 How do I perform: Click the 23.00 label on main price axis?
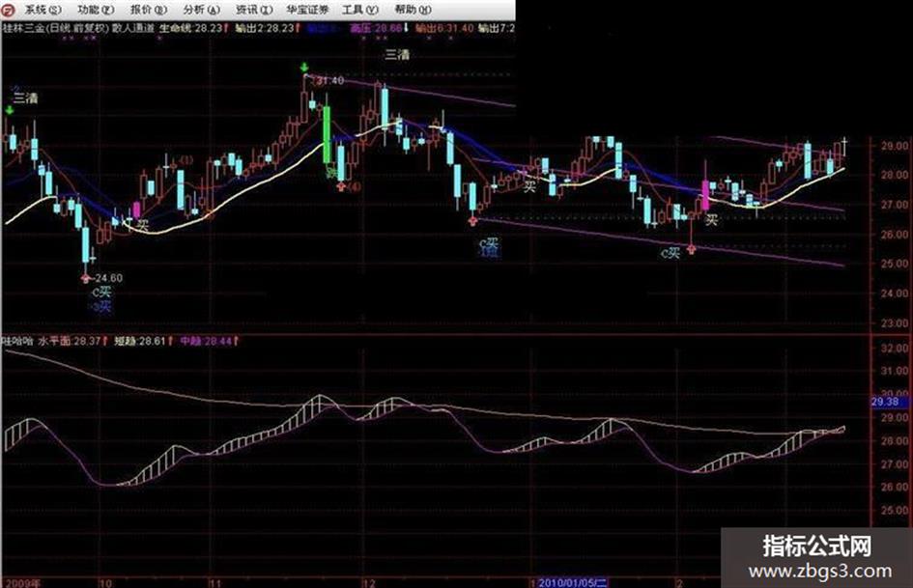(x=895, y=322)
